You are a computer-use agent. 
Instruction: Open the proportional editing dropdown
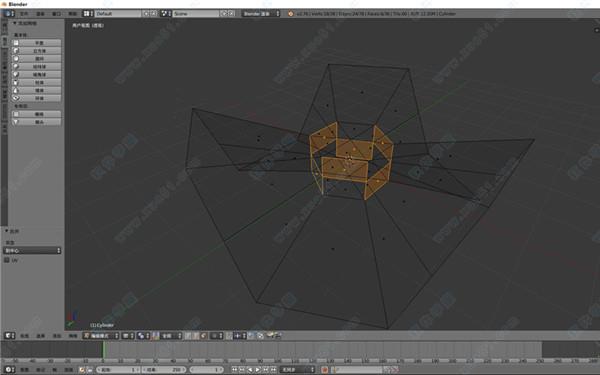[x=216, y=336]
